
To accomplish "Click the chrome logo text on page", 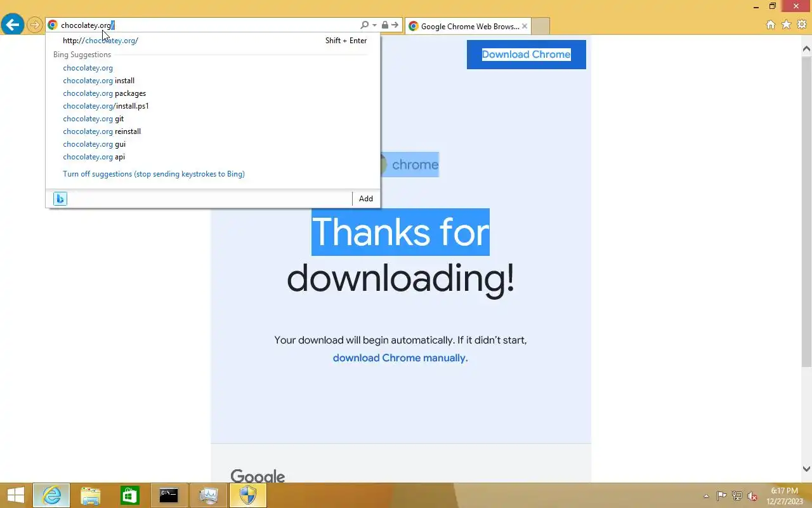I will click(x=415, y=164).
